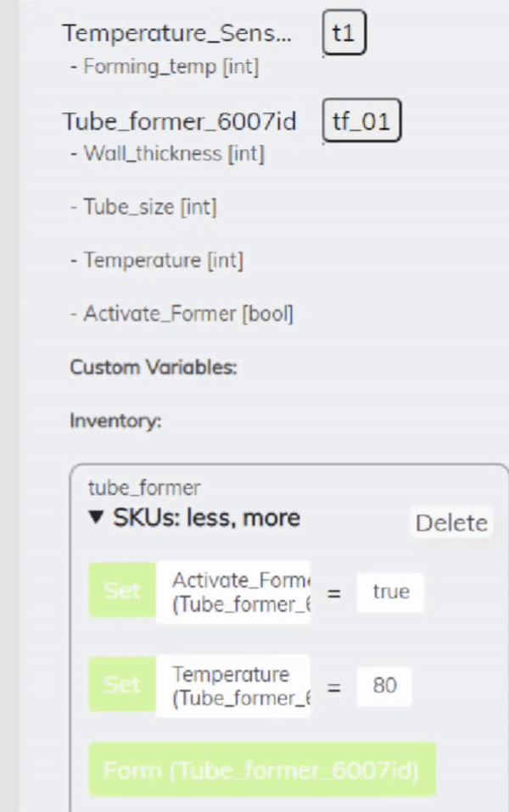509x812 pixels.
Task: Select the Set block for Temperature
Action: tap(120, 685)
